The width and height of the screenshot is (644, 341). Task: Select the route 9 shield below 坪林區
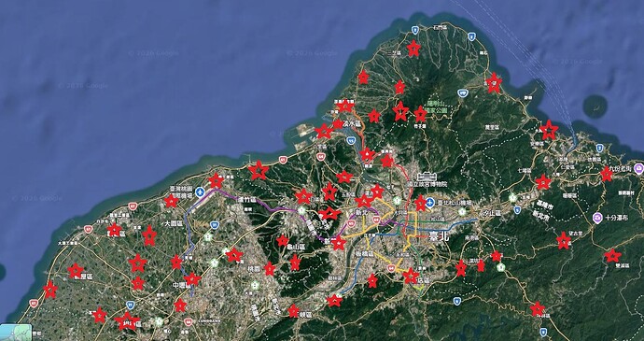pos(544,331)
